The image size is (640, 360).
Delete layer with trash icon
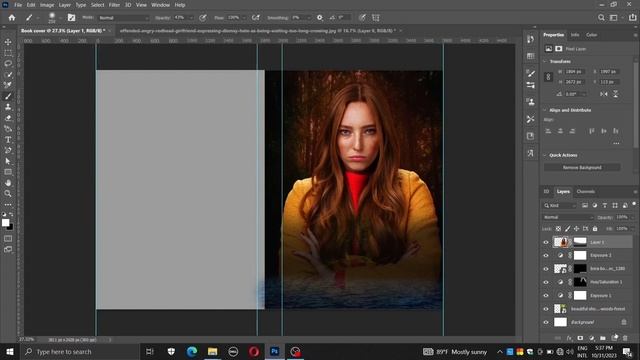[x=625, y=338]
